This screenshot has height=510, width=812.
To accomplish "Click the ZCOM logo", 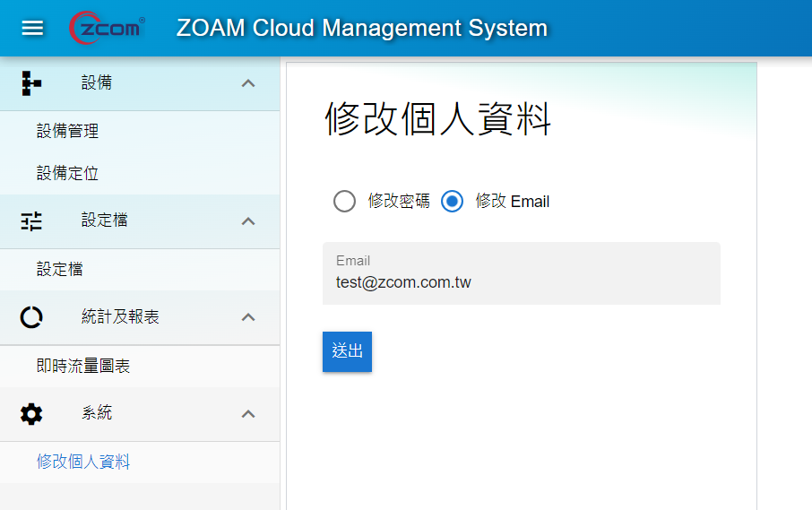I will [x=108, y=28].
